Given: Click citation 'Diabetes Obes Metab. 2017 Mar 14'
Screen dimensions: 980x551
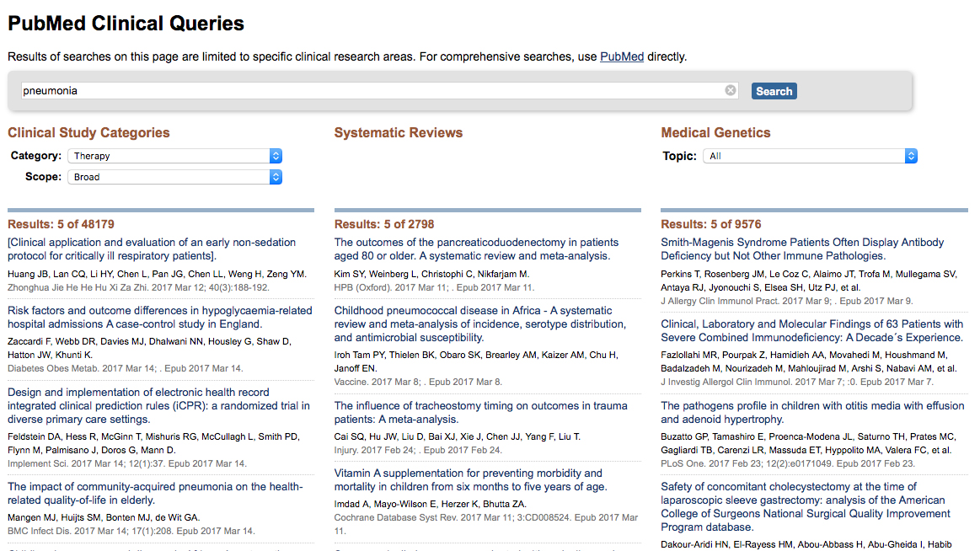Looking at the screenshot, I should pos(126,368).
